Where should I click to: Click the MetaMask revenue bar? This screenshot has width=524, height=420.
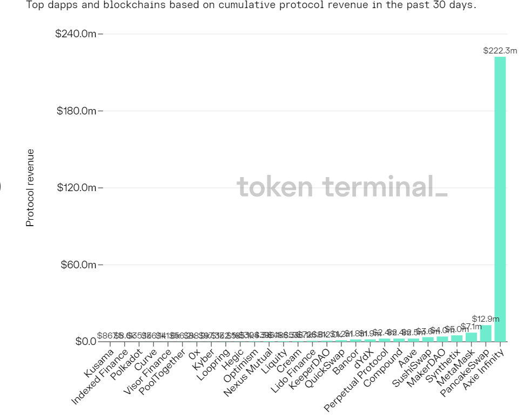tap(471, 337)
